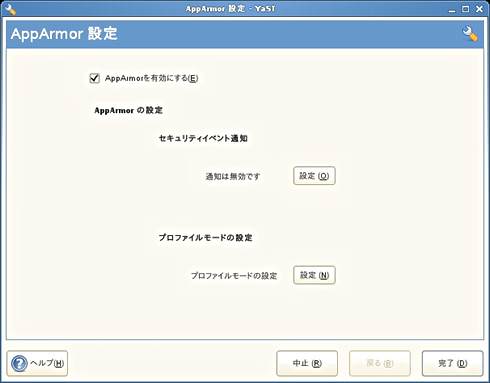Maximize the AppArmor 設定 window
The height and width of the screenshot is (383, 490).
tap(465, 9)
